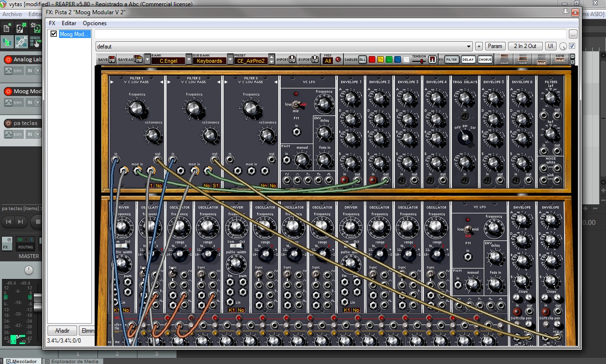Click the save project icon in REAPER toolbar
This screenshot has width=606, height=364.
[35, 29]
